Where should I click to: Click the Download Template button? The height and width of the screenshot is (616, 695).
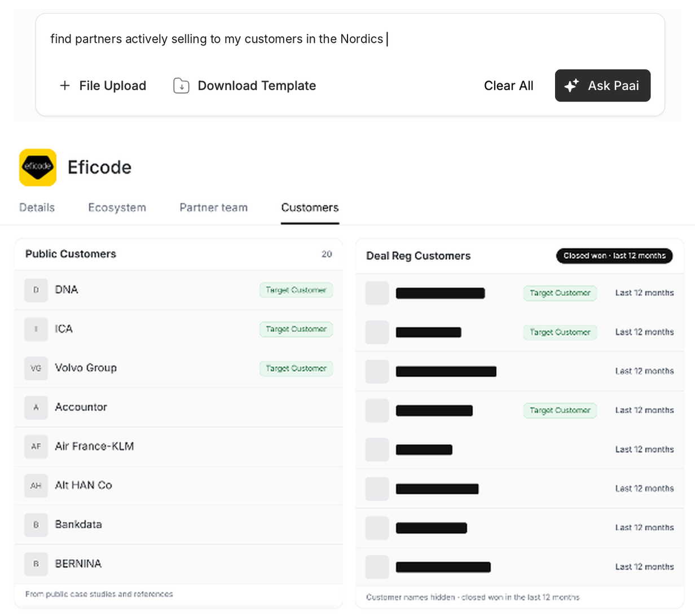pyautogui.click(x=244, y=86)
